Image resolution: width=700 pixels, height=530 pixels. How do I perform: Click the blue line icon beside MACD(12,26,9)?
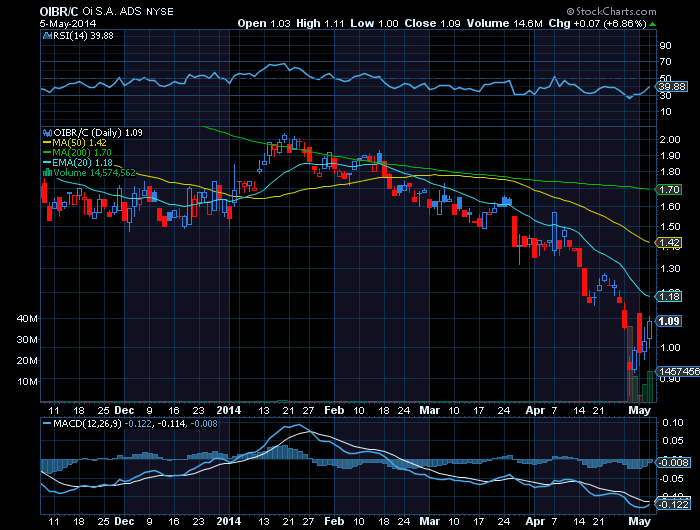[47, 423]
